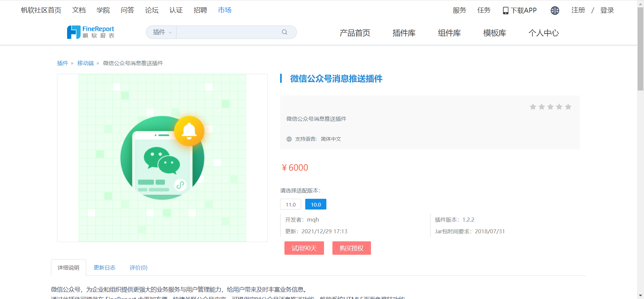Viewport: 644px width, 299px height.
Task: Click the 插件 breadcrumb link
Action: pos(62,63)
